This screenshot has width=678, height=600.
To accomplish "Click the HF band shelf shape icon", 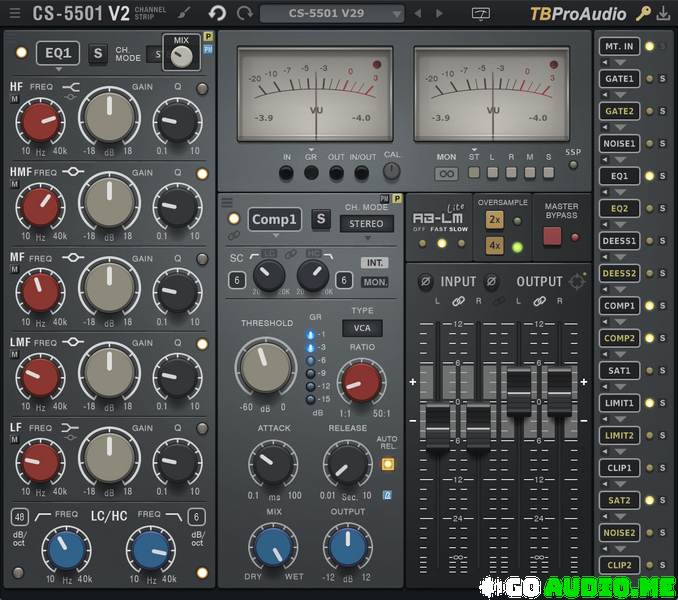I will [71, 88].
